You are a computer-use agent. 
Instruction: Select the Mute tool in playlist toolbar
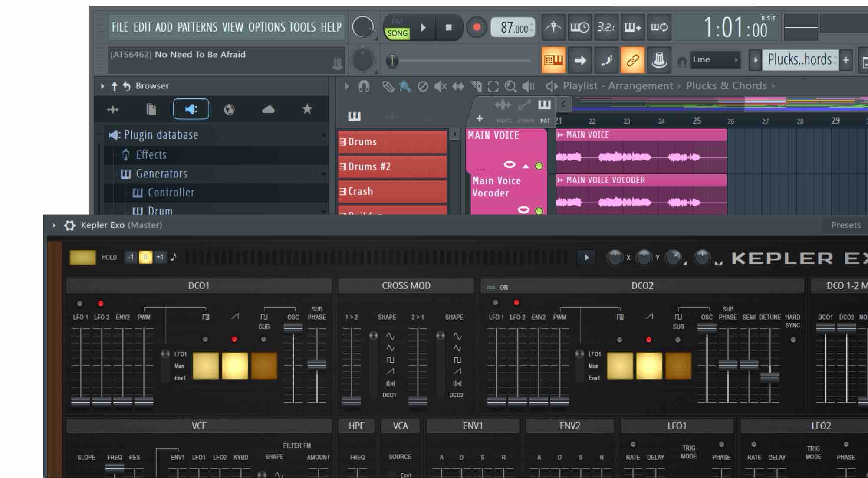(x=440, y=87)
